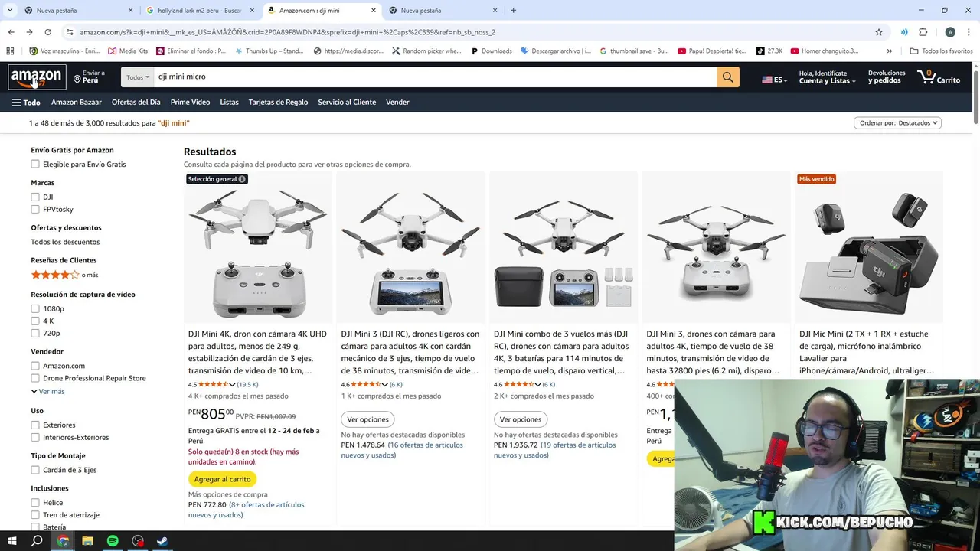Check the Amazon.com seller filter

tap(35, 367)
